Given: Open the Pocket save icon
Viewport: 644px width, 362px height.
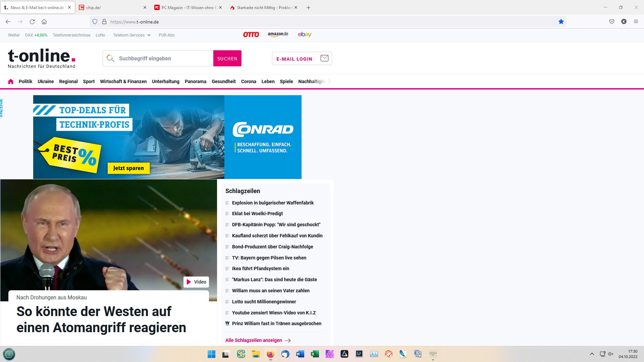Looking at the screenshot, I should 612,22.
